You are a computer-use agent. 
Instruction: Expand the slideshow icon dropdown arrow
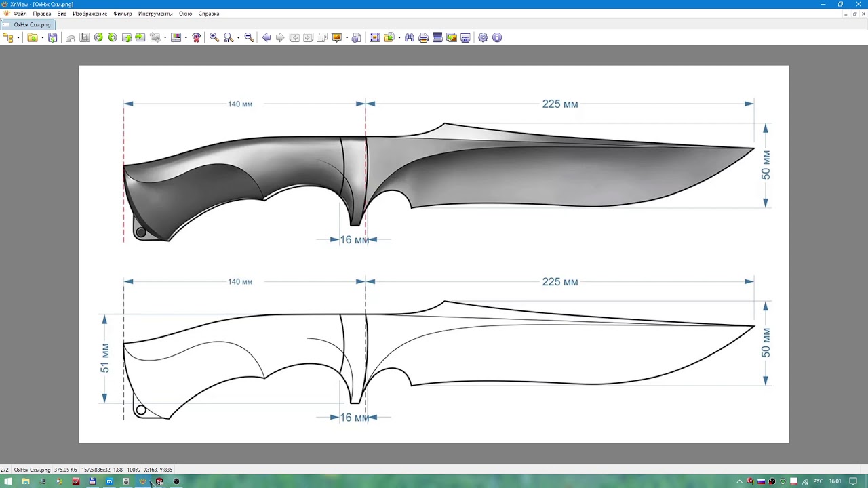pos(347,38)
